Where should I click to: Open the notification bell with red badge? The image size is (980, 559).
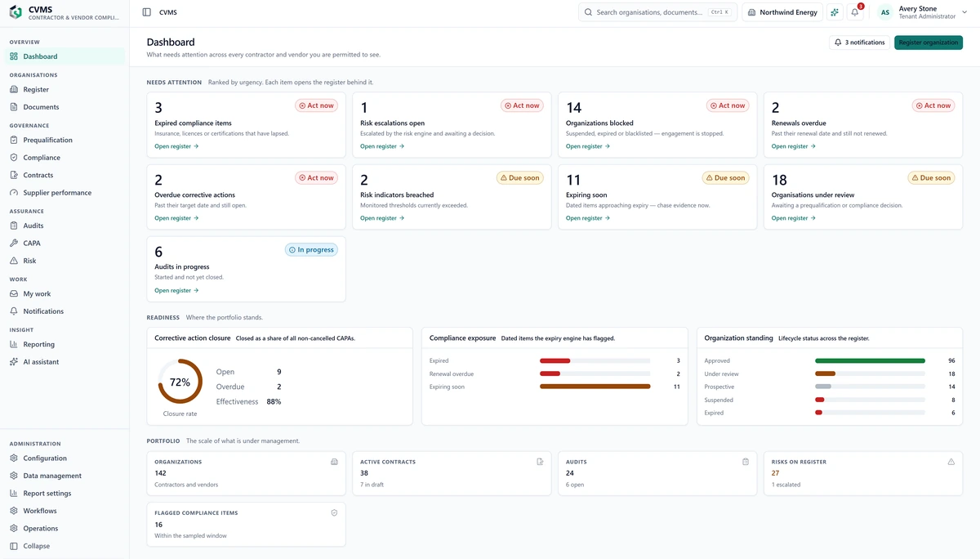855,12
